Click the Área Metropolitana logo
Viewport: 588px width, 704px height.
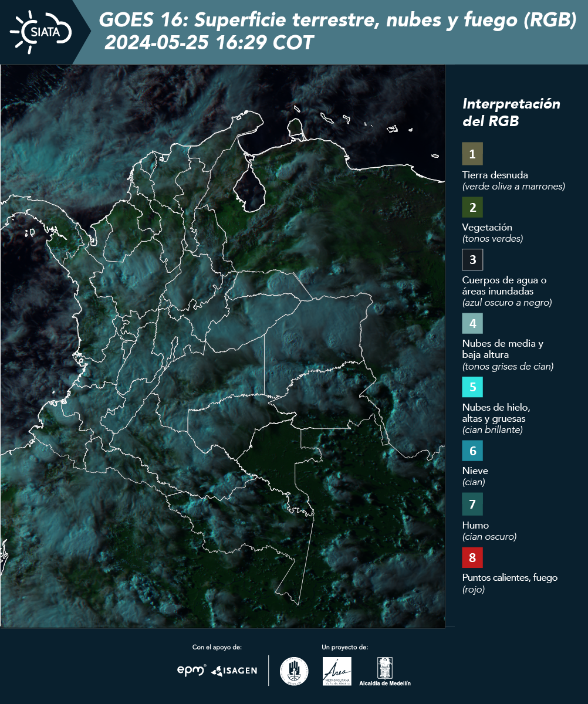[x=337, y=671]
